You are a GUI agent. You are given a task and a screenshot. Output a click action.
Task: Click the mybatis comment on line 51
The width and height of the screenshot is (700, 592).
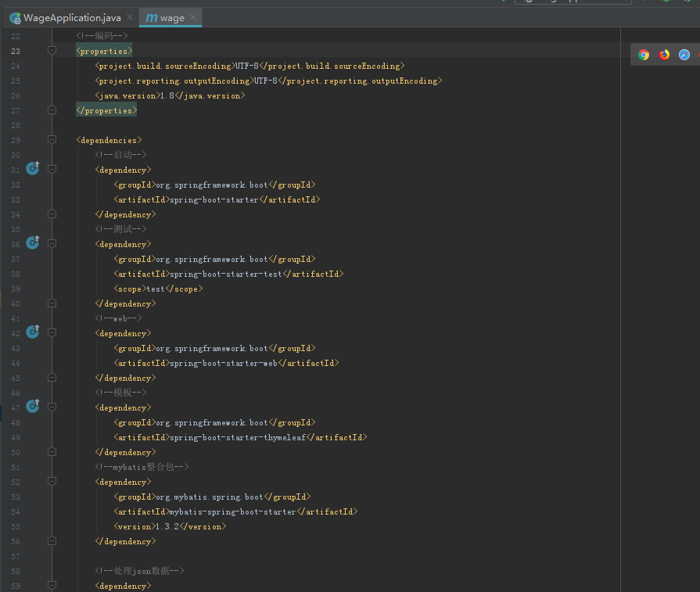tap(142, 467)
